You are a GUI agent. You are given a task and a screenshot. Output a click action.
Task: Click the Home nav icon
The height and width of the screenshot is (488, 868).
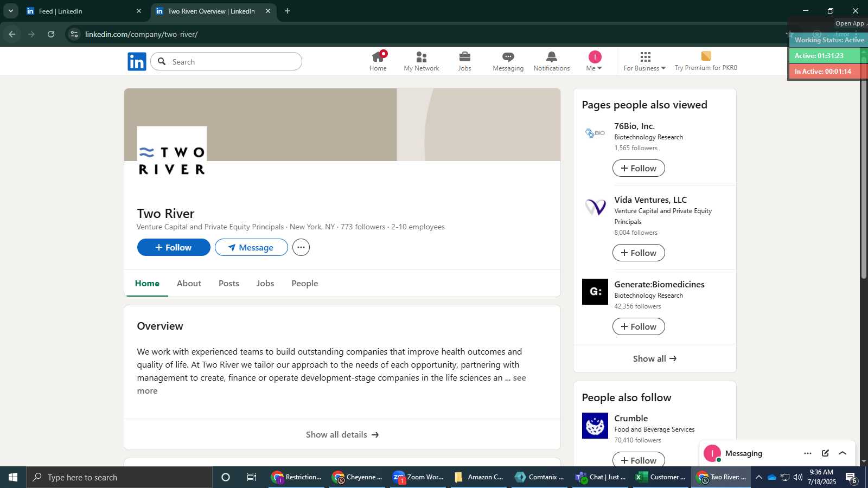click(x=378, y=61)
